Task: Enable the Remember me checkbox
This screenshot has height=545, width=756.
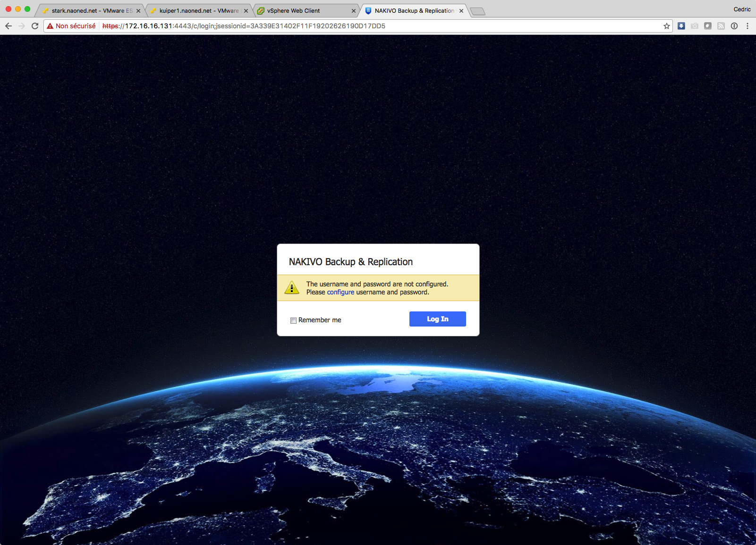Action: (x=293, y=320)
